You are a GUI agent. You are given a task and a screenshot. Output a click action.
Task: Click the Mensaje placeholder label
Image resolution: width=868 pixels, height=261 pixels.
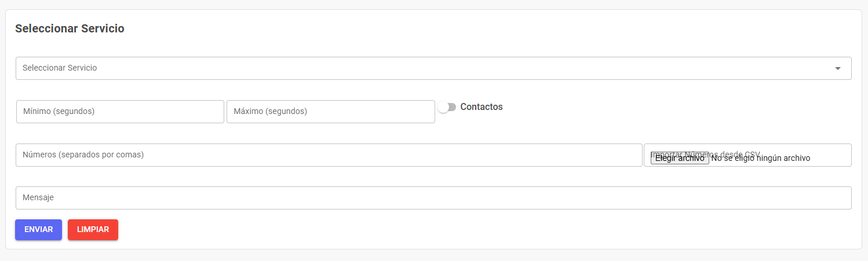pos(38,198)
